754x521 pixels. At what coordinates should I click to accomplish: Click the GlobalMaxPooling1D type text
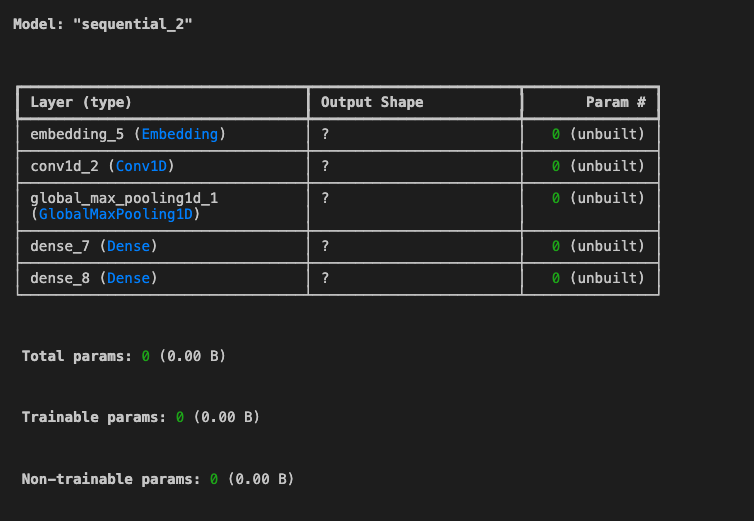coord(115,214)
